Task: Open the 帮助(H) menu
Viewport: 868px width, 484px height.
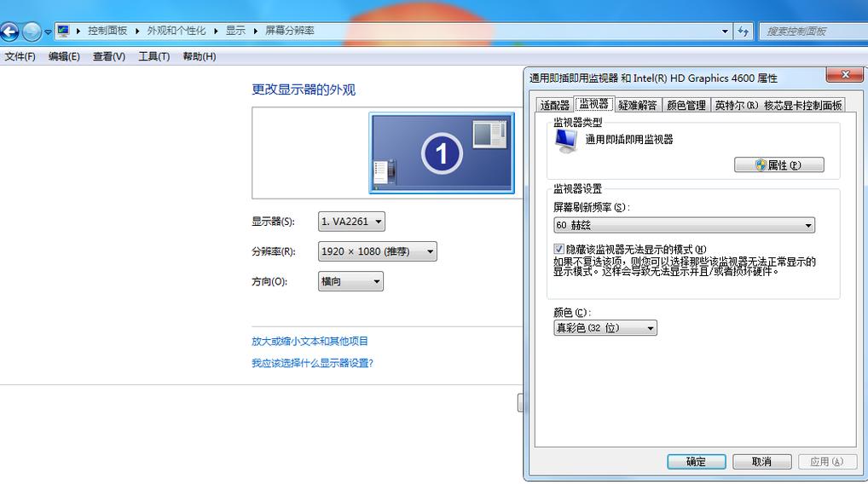Action: 200,56
